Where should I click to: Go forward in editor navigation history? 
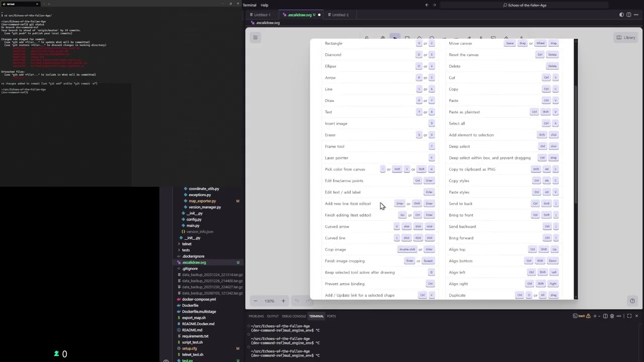point(434,5)
